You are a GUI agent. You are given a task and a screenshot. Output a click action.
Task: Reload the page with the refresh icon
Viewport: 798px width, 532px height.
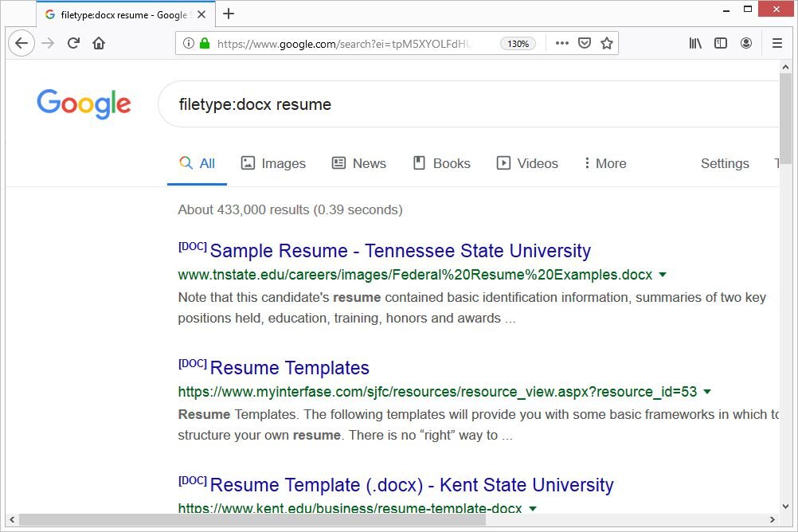coord(74,43)
